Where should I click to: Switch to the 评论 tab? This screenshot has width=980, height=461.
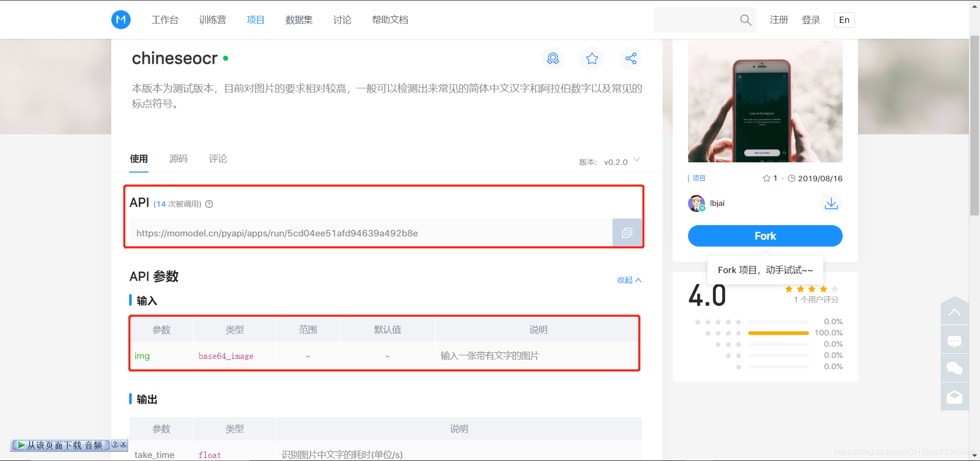218,159
